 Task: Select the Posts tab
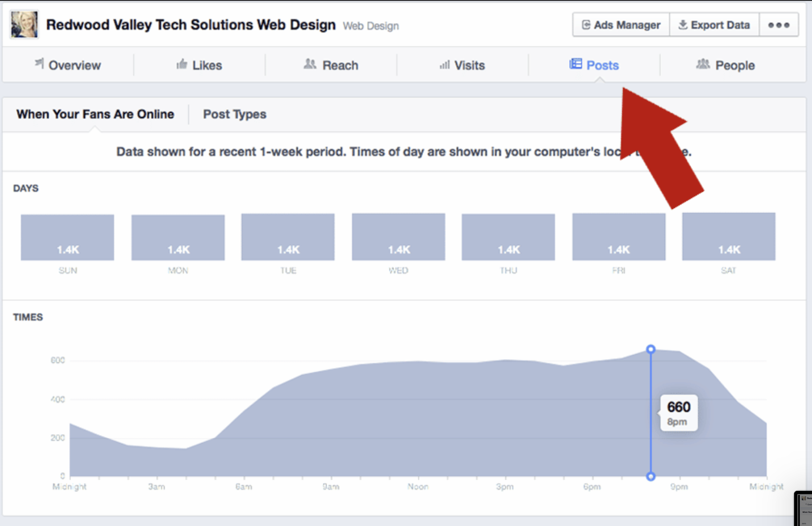coord(594,65)
